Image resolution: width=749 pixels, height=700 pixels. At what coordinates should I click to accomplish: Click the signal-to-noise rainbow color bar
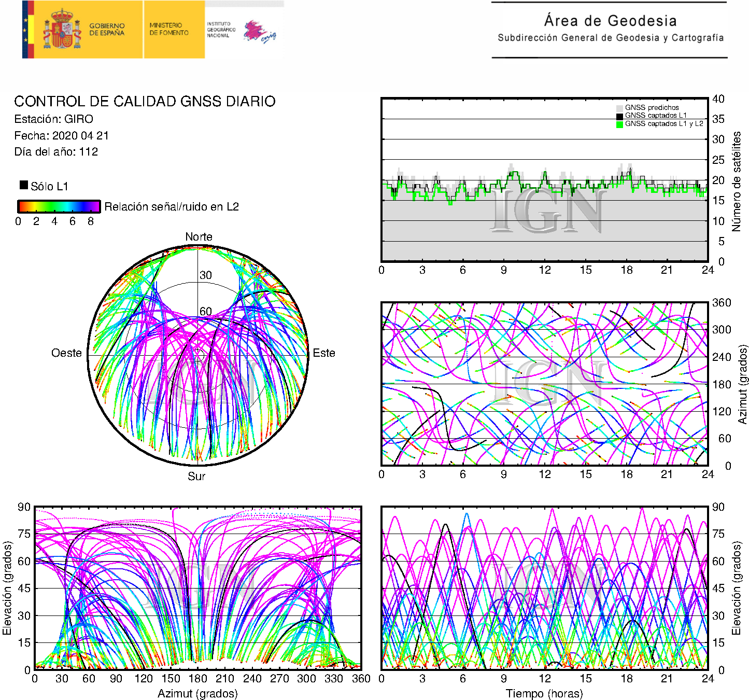click(x=59, y=206)
